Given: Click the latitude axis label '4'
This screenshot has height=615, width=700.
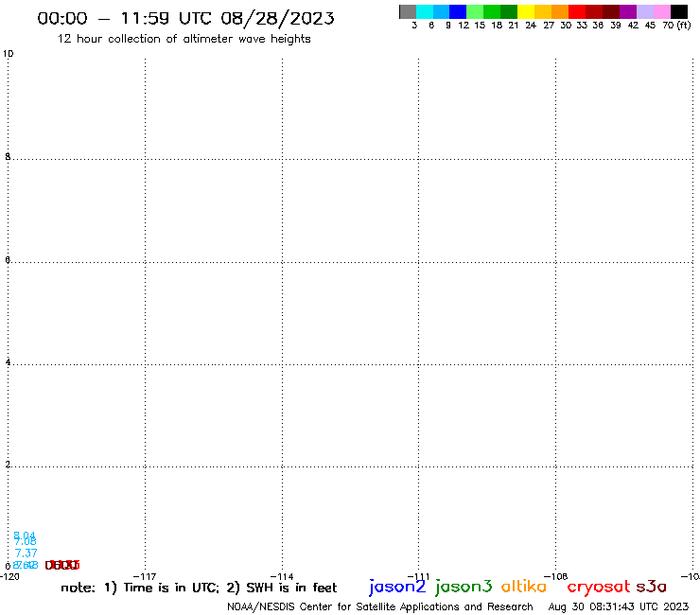Looking at the screenshot, I should [x=8, y=362].
